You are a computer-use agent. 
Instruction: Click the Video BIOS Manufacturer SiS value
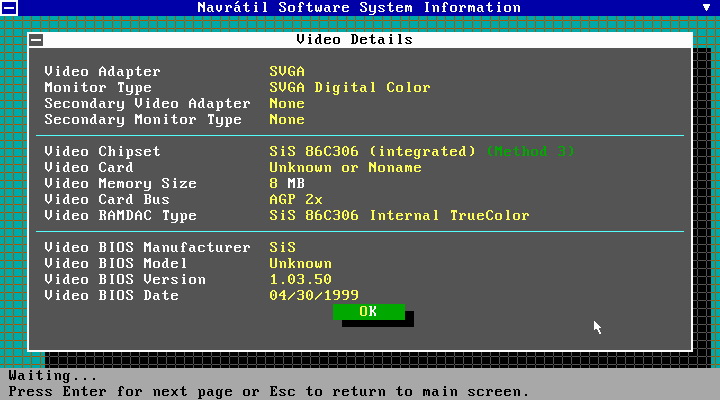[282, 248]
